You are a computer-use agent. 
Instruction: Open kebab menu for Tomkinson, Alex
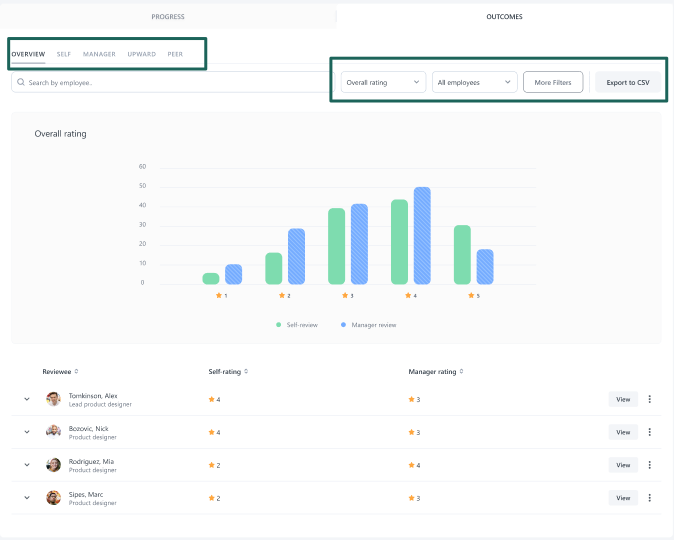coord(649,399)
